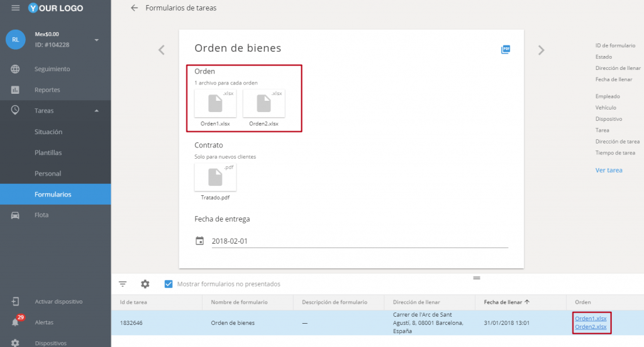Open the table filter icon
Image resolution: width=644 pixels, height=347 pixels.
point(123,284)
